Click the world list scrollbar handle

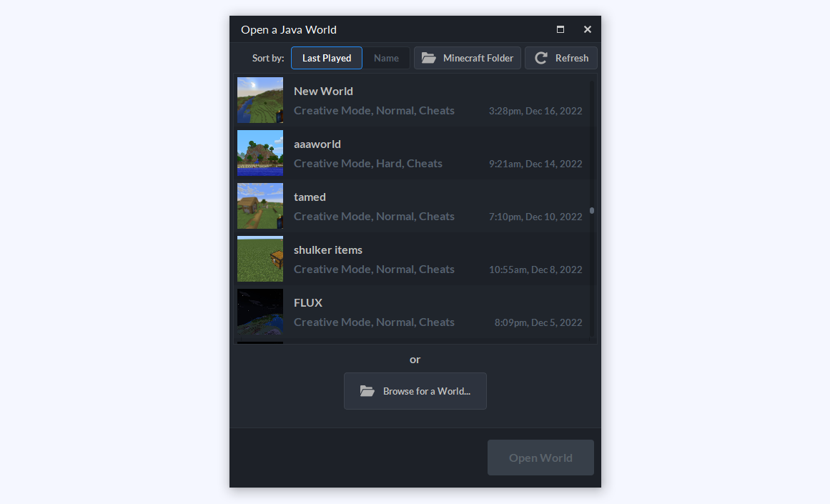tap(592, 211)
